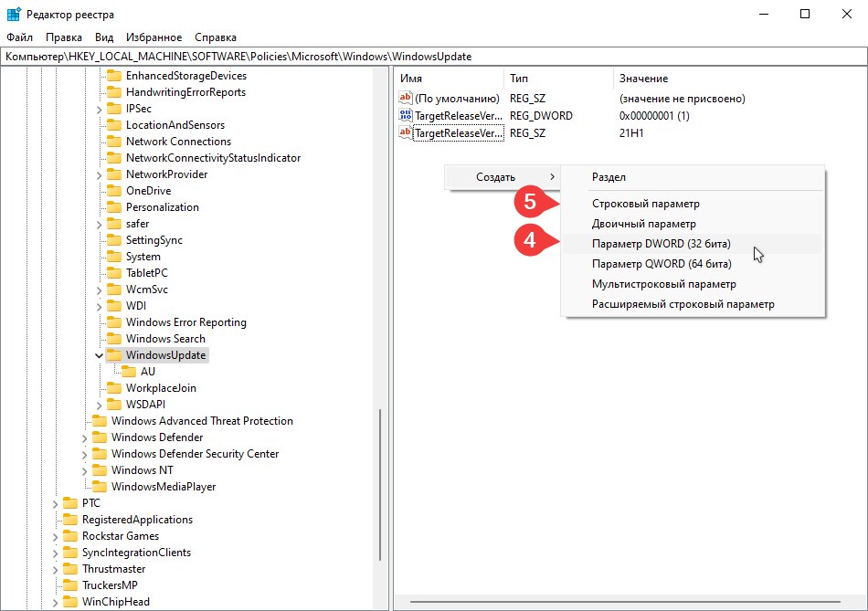
Task: Select the Network Connections key
Action: click(178, 142)
